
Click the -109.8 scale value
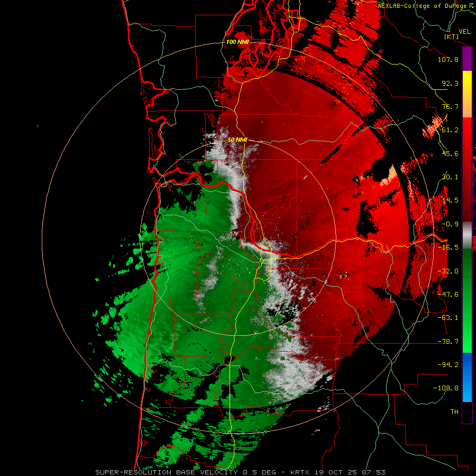pyautogui.click(x=446, y=388)
